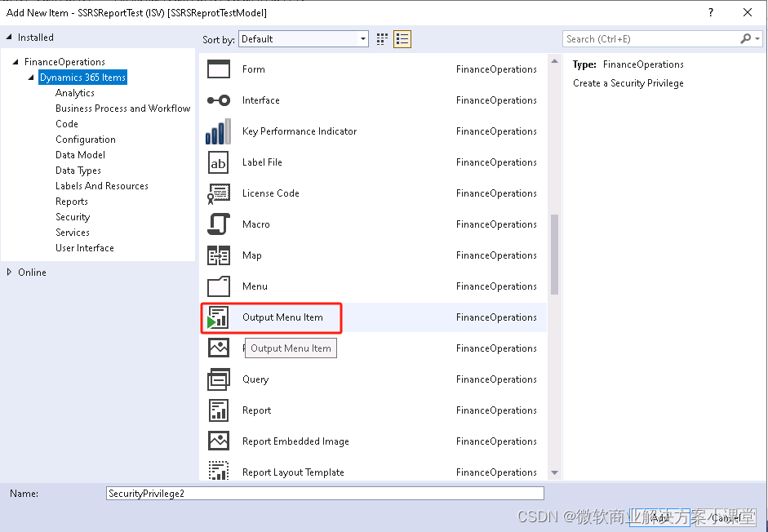Close the Add New Item dialog
The image size is (768, 532).
pyautogui.click(x=748, y=13)
